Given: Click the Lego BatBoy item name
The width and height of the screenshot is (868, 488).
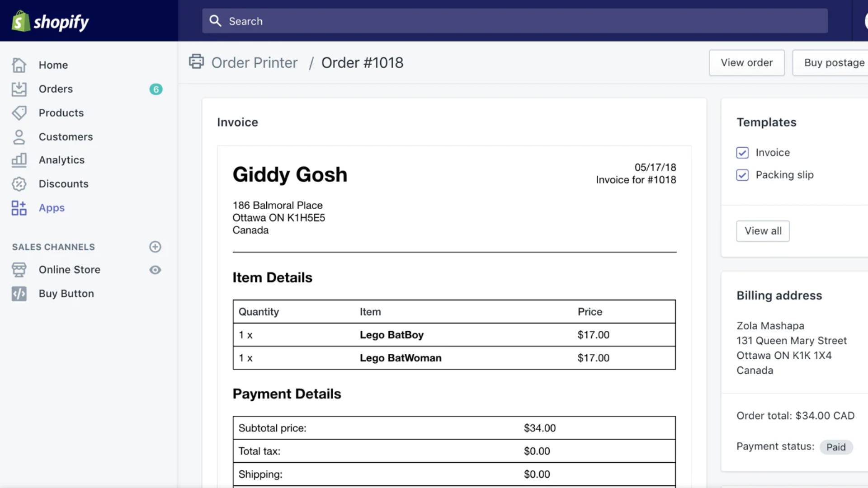Looking at the screenshot, I should (392, 335).
